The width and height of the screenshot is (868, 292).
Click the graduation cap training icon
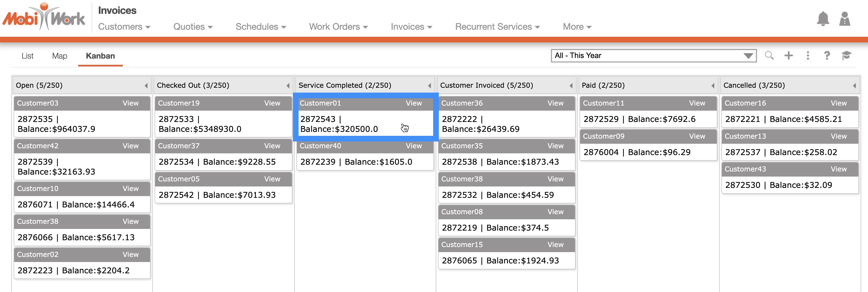point(846,55)
